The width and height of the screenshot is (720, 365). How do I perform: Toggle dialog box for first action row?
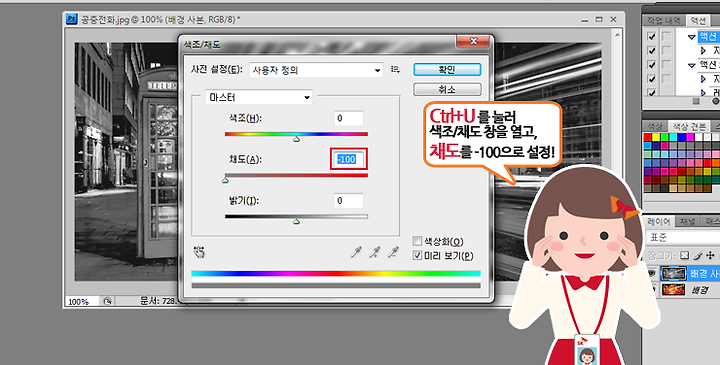666,37
